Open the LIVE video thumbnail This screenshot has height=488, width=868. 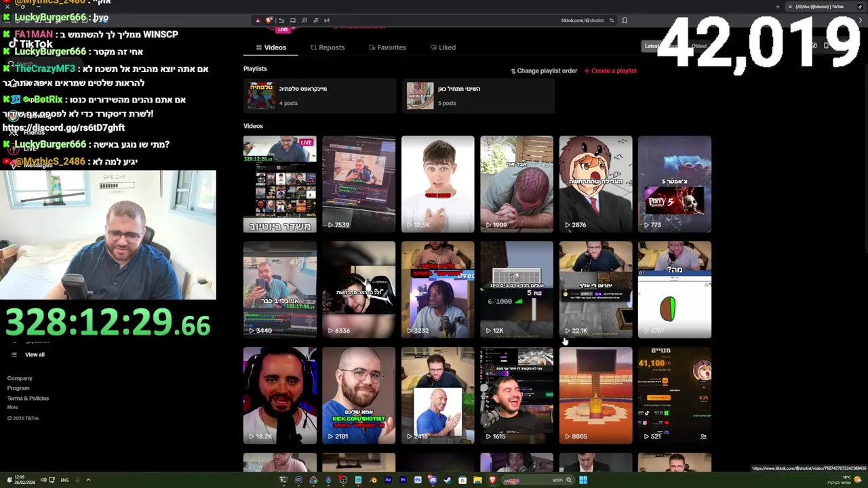pos(279,184)
